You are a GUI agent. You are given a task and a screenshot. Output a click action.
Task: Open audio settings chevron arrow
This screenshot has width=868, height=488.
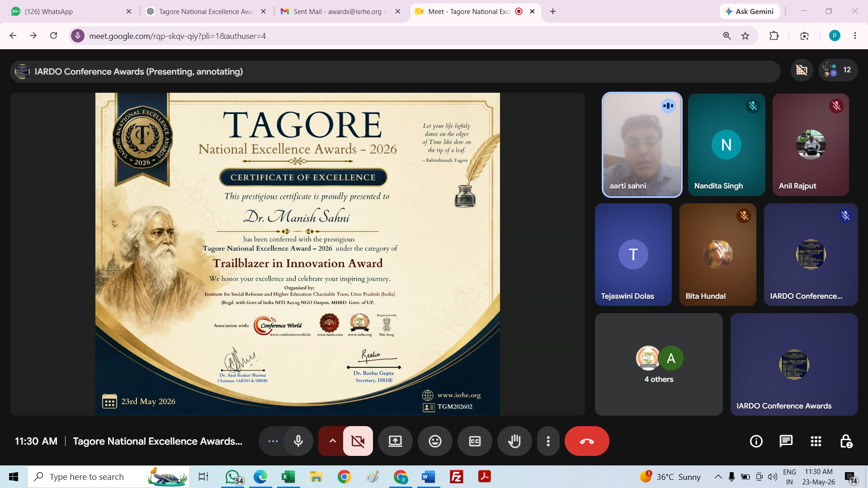[x=332, y=441]
